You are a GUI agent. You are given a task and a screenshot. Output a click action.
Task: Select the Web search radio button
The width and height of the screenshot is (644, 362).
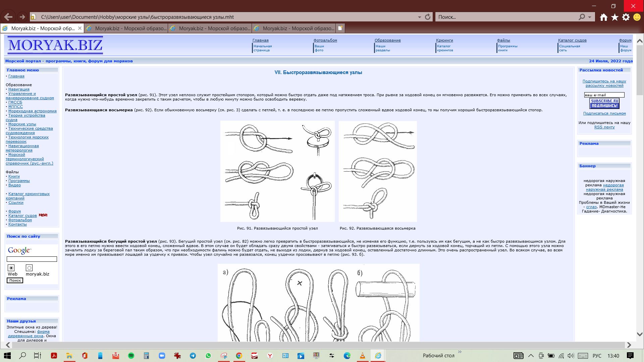coord(11,268)
